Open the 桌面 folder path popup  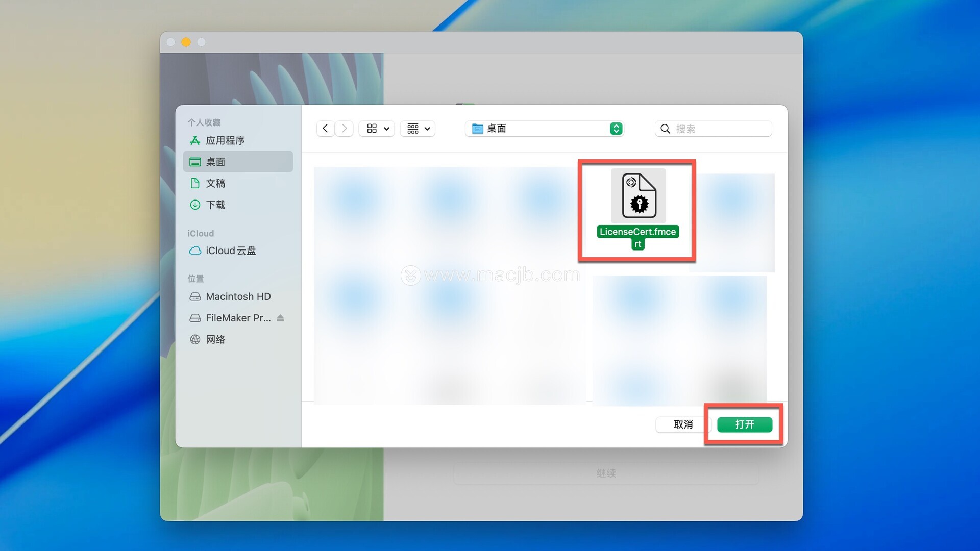click(544, 129)
